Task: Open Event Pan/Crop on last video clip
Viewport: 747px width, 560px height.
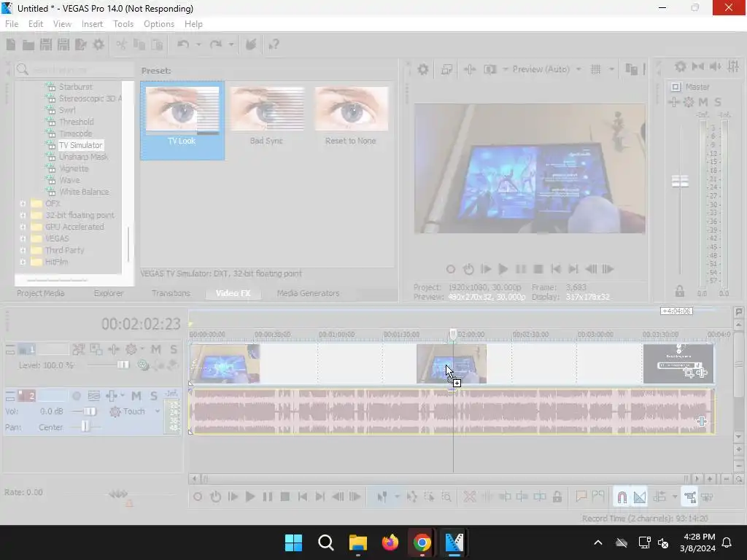Action: pos(689,373)
